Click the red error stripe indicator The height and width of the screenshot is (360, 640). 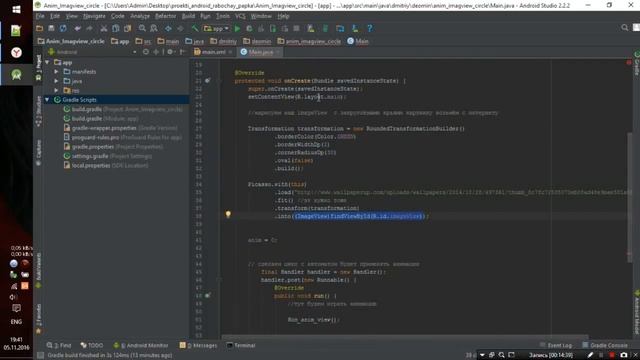[x=629, y=62]
